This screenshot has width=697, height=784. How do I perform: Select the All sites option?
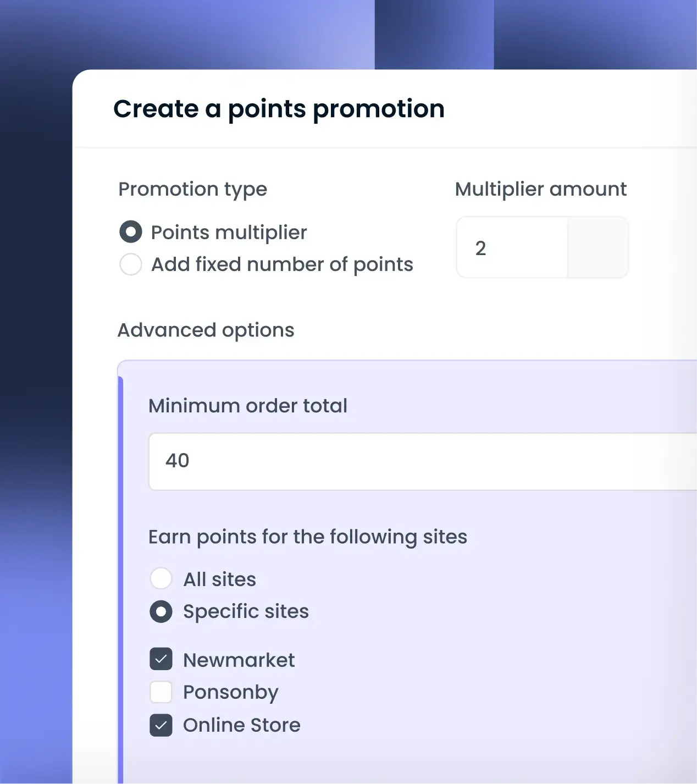point(161,579)
